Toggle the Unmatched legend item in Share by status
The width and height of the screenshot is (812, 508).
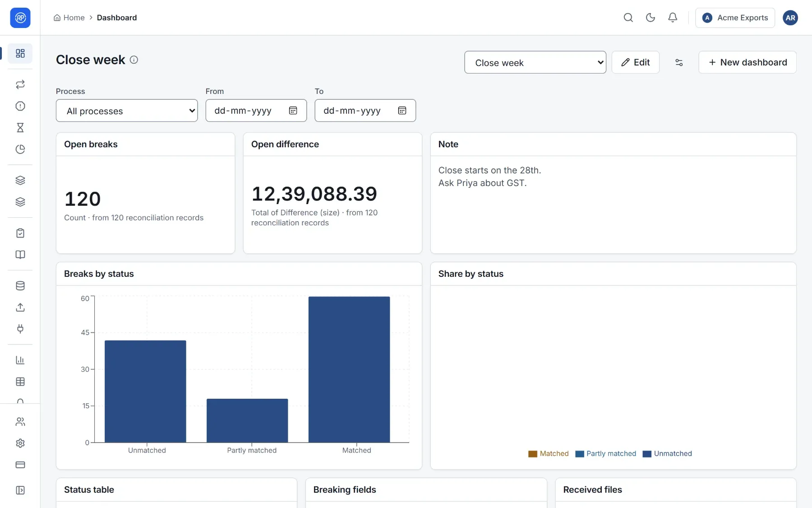pyautogui.click(x=667, y=454)
